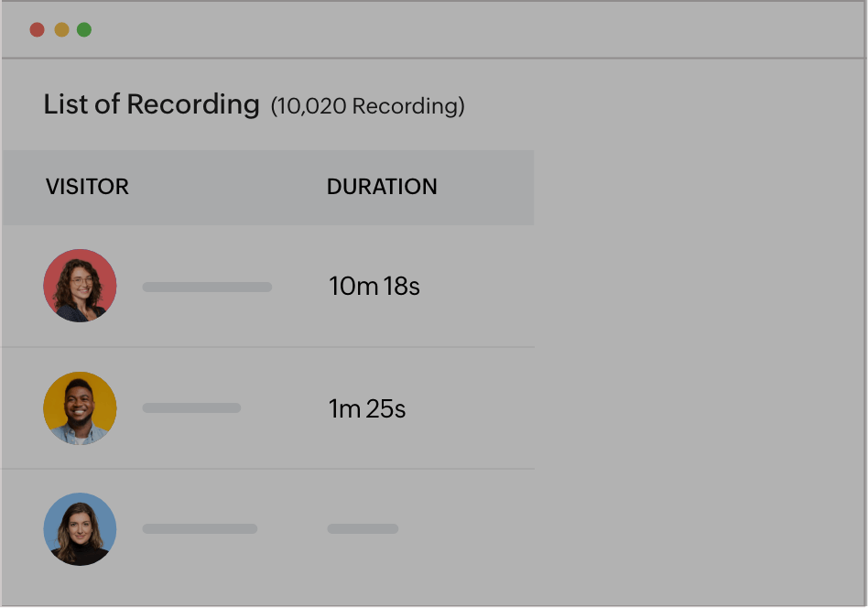This screenshot has height=608, width=868.
Task: Click the blank panel right of the table
Action: pos(700,366)
